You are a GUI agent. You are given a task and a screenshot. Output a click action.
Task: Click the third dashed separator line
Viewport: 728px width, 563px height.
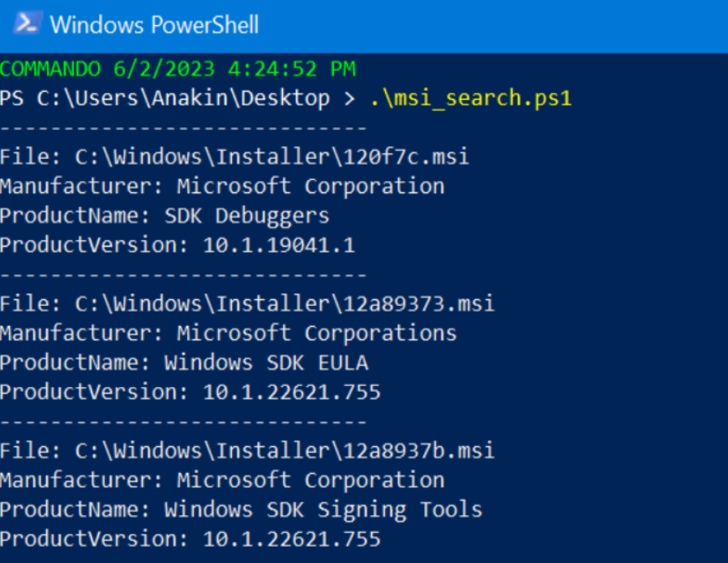(x=183, y=422)
